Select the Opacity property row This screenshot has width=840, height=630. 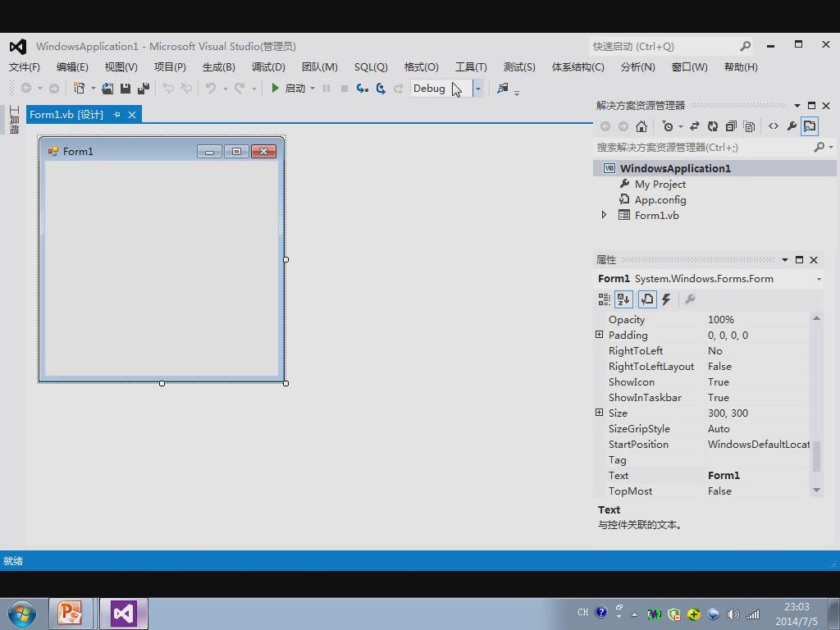point(702,319)
